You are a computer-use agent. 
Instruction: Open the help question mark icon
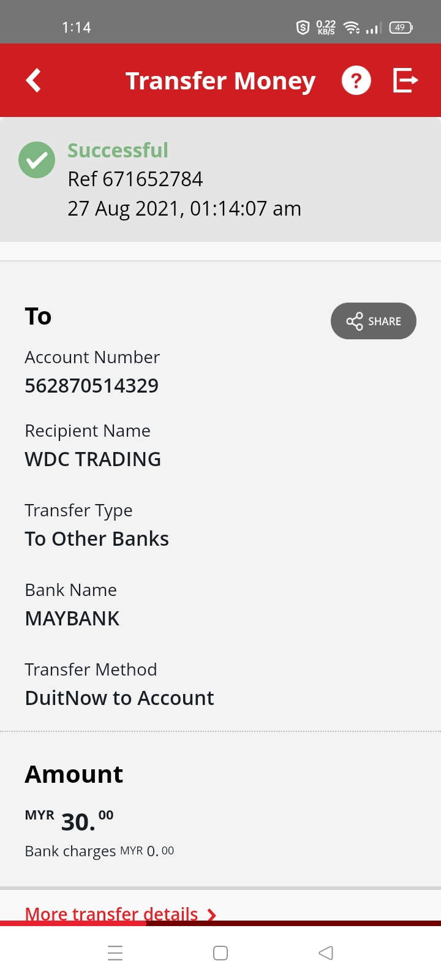(x=356, y=80)
